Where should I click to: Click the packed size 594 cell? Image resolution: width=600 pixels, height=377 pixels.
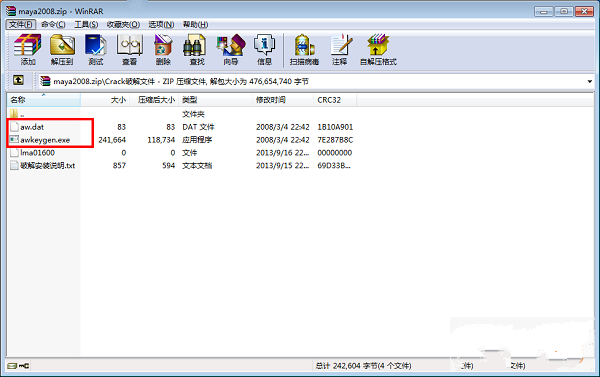point(168,166)
